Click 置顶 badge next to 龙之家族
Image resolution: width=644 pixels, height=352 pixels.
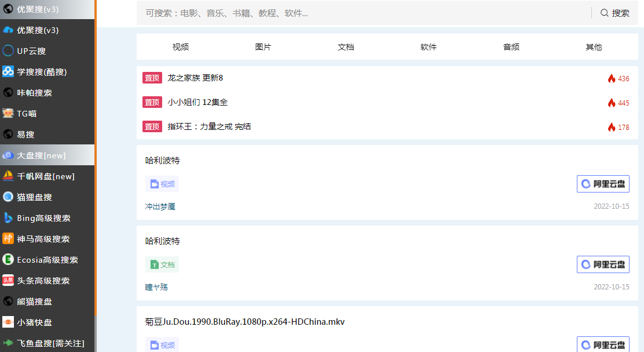[152, 78]
